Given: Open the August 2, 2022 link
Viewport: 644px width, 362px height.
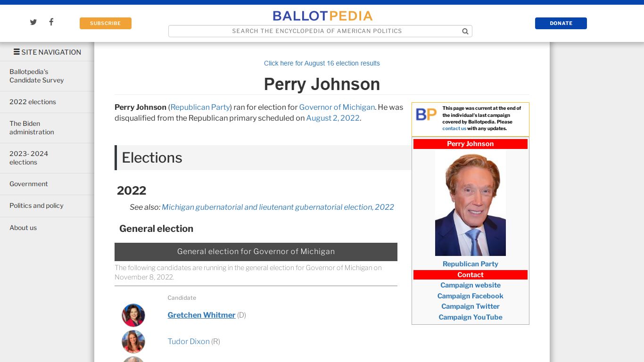Looking at the screenshot, I should coord(333,118).
